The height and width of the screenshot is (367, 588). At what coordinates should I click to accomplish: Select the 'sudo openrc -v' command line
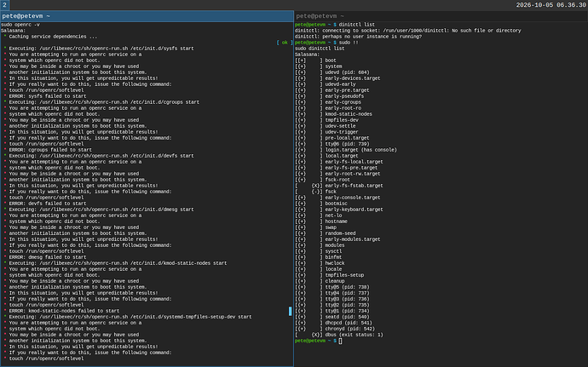[20, 25]
